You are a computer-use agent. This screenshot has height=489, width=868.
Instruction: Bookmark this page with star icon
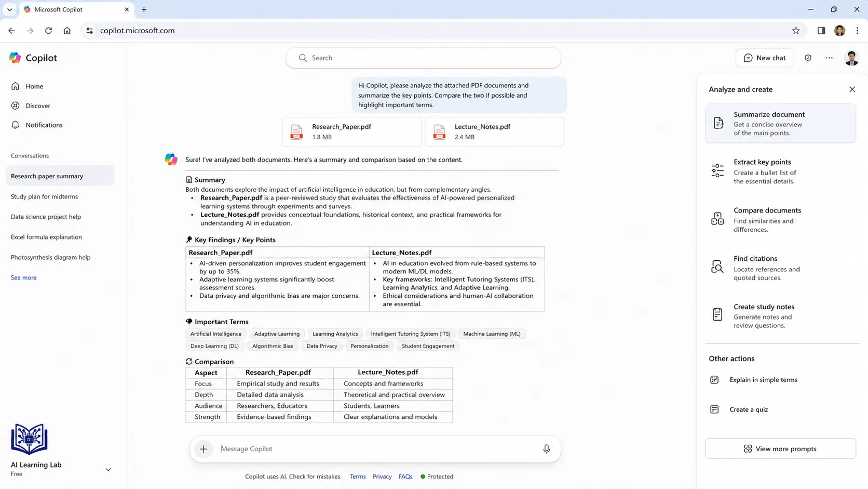pyautogui.click(x=796, y=31)
